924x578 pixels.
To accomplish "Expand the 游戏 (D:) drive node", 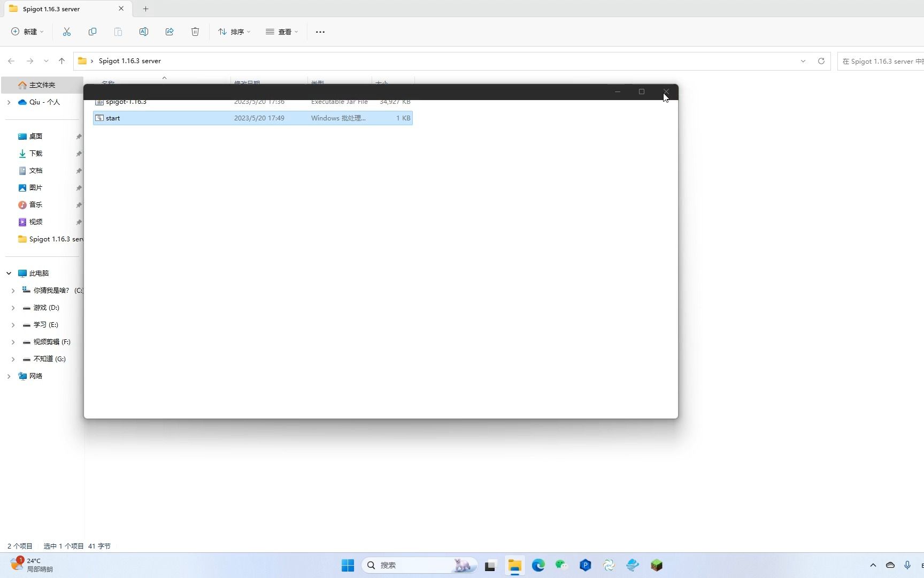I will tap(13, 308).
